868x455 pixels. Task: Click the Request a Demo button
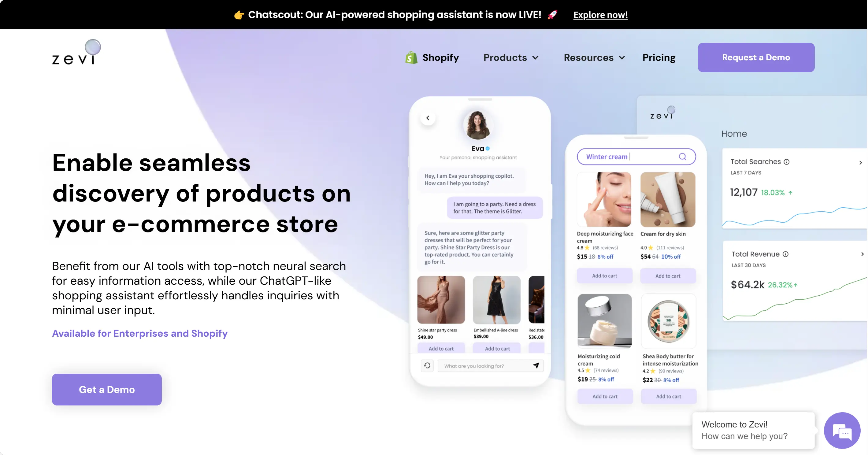pos(756,57)
